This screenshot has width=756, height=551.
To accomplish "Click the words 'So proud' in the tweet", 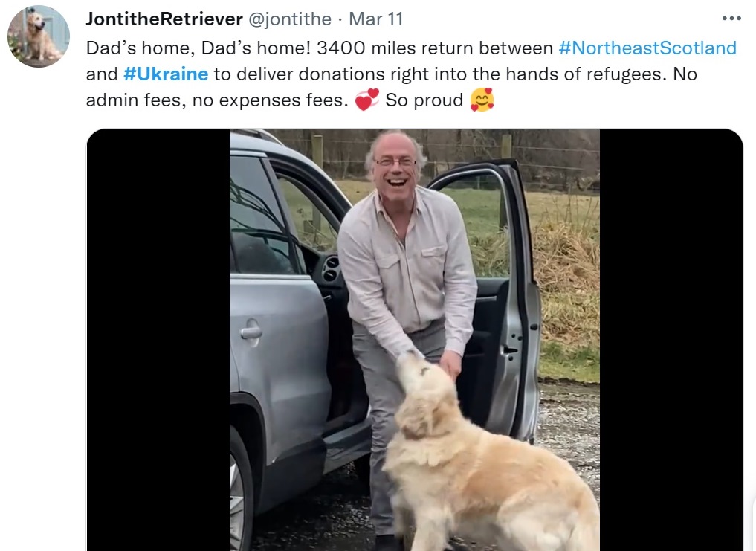I will 424,100.
